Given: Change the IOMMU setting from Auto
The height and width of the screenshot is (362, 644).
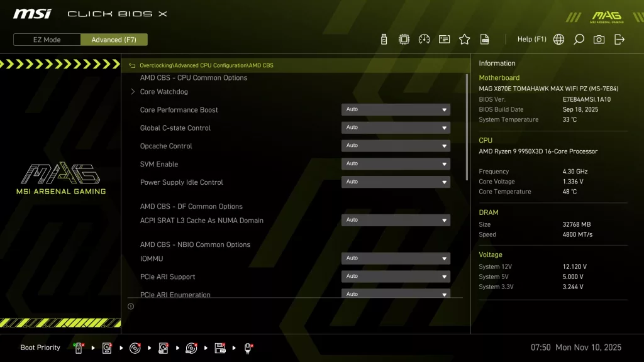Looking at the screenshot, I should click(x=395, y=258).
